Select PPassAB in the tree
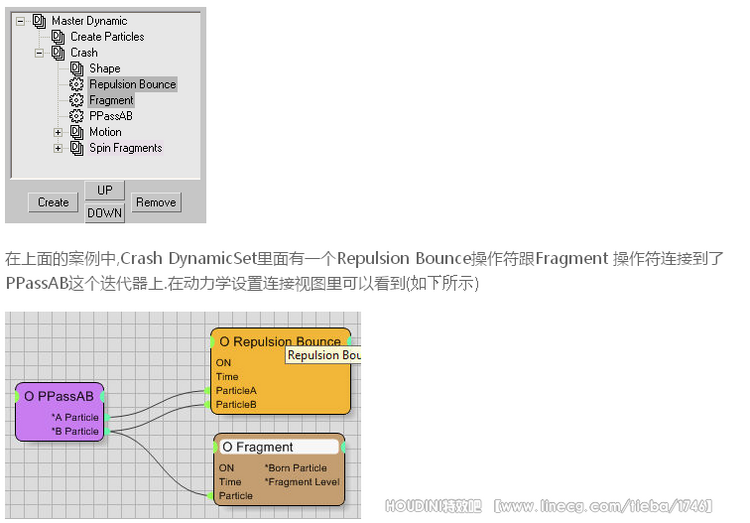Screen dimensions: 750x523 pyautogui.click(x=111, y=116)
